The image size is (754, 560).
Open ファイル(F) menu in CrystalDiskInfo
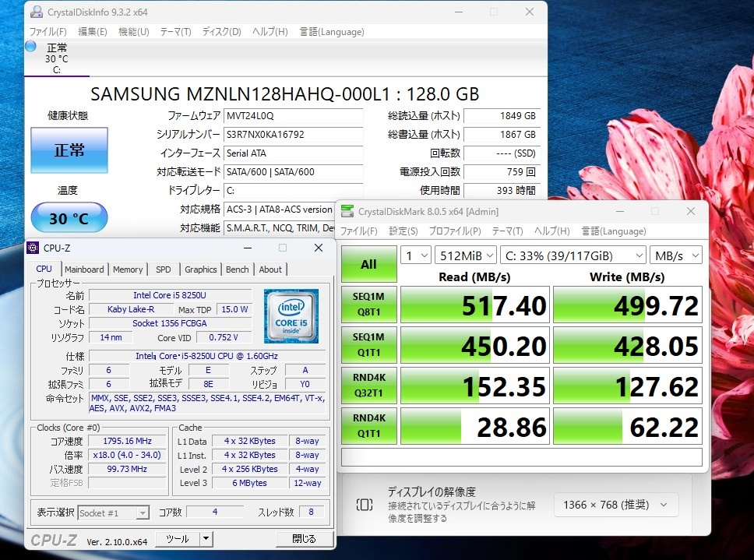coord(48,32)
